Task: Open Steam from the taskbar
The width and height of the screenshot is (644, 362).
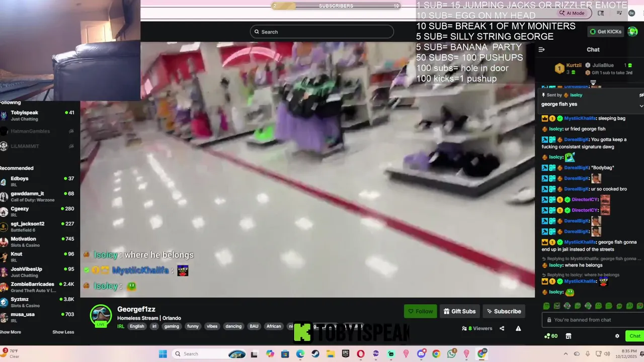Action: pyautogui.click(x=315, y=354)
